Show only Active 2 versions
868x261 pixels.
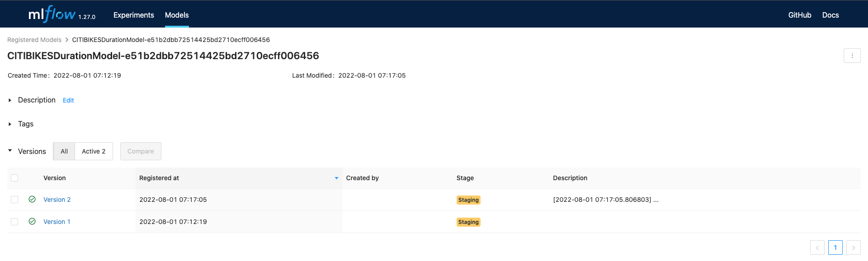94,151
